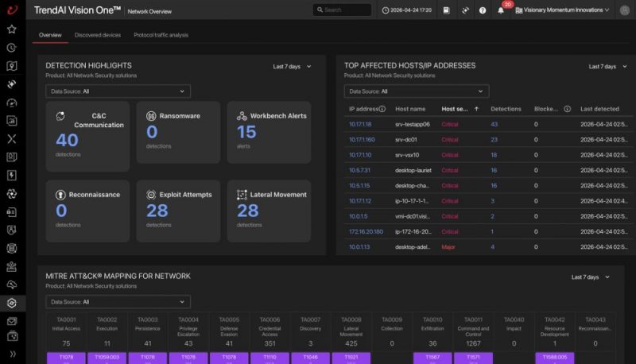
Task: Open IP address 10.17.1.18 link
Action: click(360, 125)
